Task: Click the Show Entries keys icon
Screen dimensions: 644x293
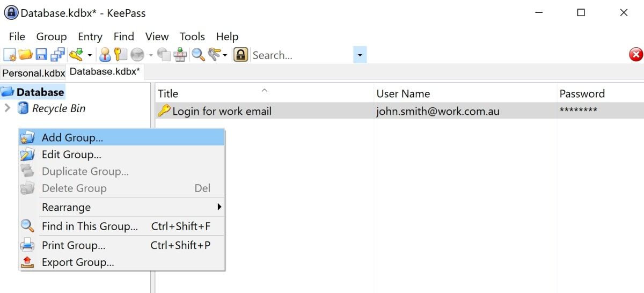Action: pos(214,55)
